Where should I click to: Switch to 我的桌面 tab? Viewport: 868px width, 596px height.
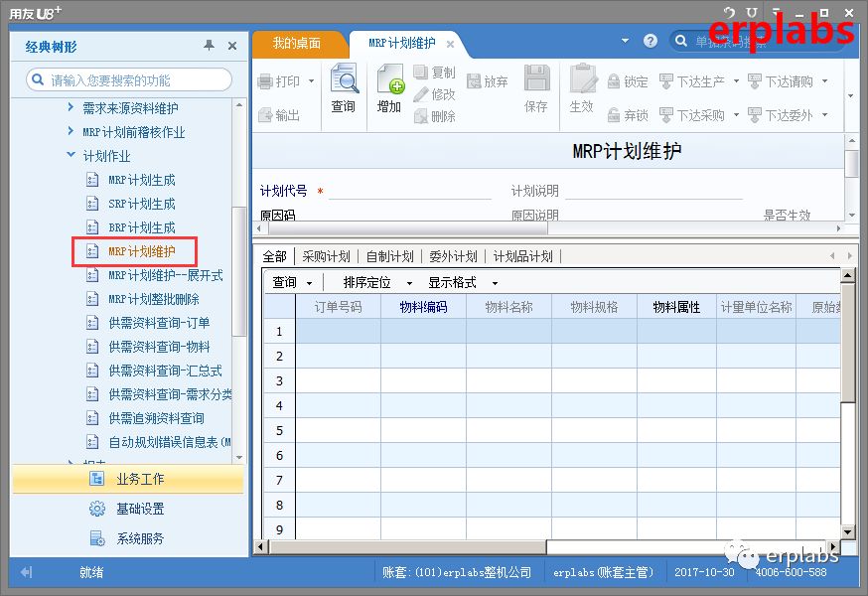297,43
